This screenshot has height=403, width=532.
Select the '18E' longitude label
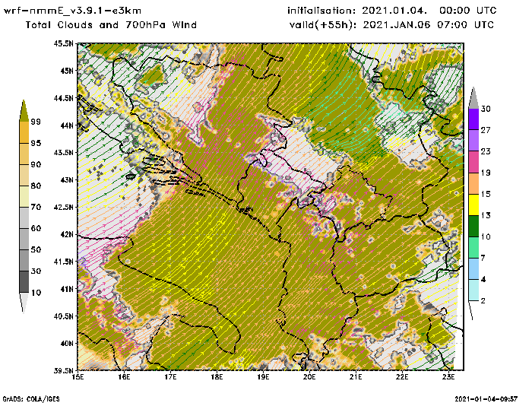[217, 377]
